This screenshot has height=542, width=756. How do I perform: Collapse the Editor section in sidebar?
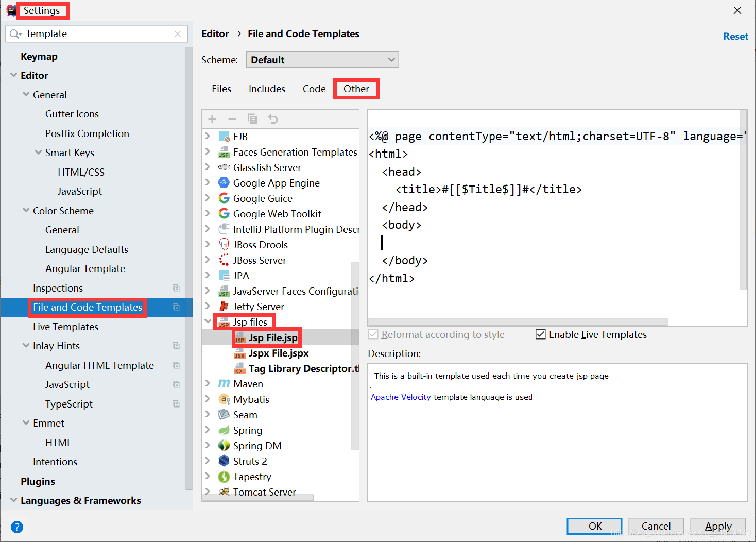[x=13, y=75]
